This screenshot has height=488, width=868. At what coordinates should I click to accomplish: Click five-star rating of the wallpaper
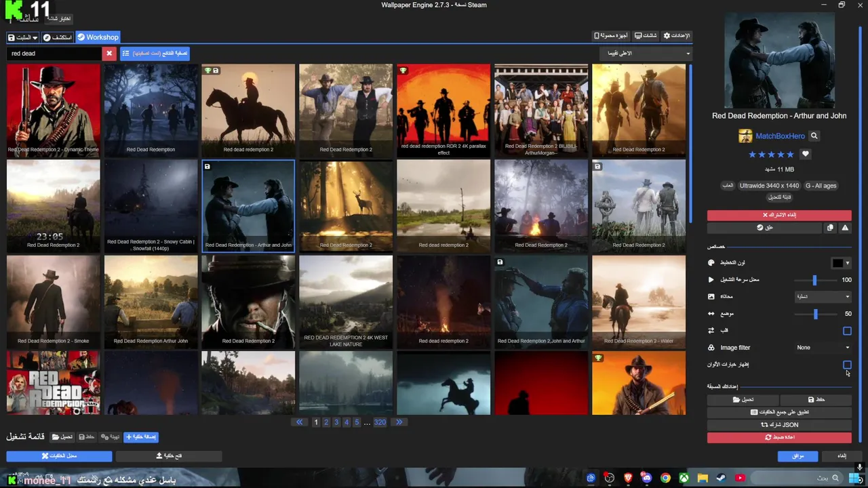tap(771, 155)
